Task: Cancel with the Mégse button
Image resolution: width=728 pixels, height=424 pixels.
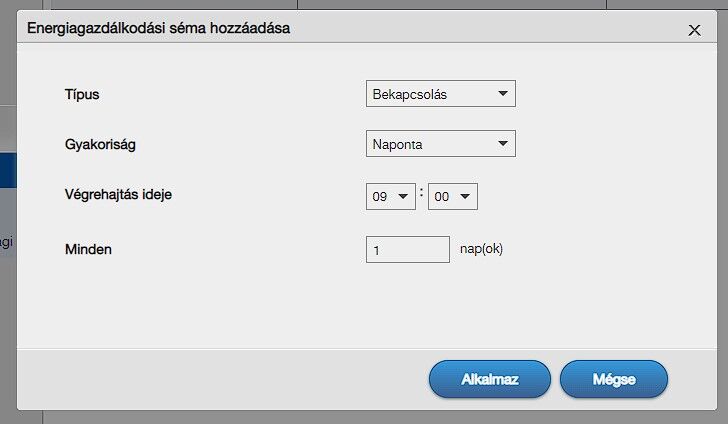Action: (613, 380)
